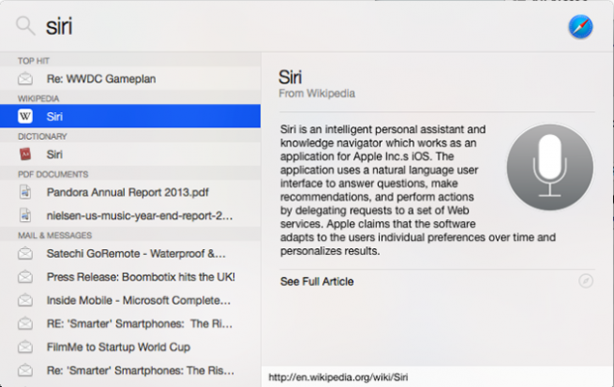
Task: Click the Safari compass icon
Action: 580,27
